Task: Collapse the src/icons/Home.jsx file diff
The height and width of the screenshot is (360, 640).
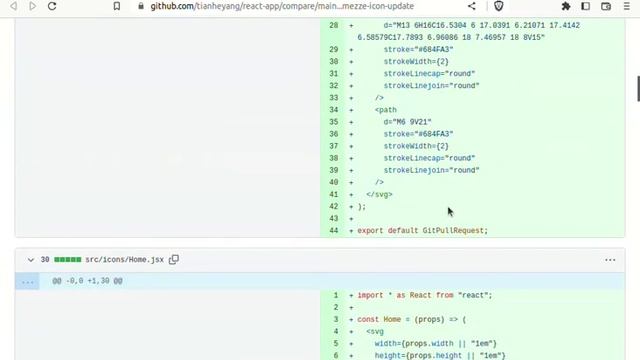Action: 31,260
